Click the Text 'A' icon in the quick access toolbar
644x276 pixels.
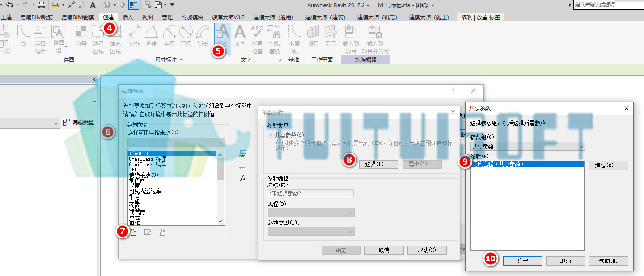click(93, 5)
